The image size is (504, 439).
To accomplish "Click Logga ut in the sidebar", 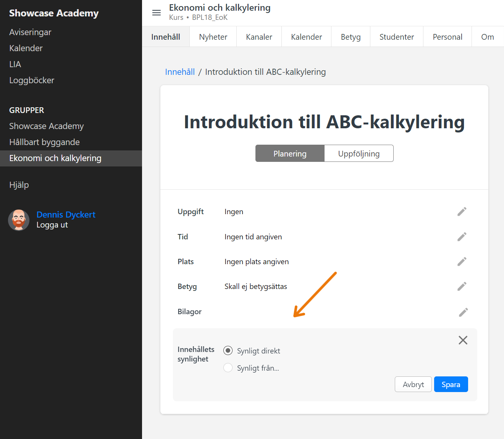I will point(52,225).
